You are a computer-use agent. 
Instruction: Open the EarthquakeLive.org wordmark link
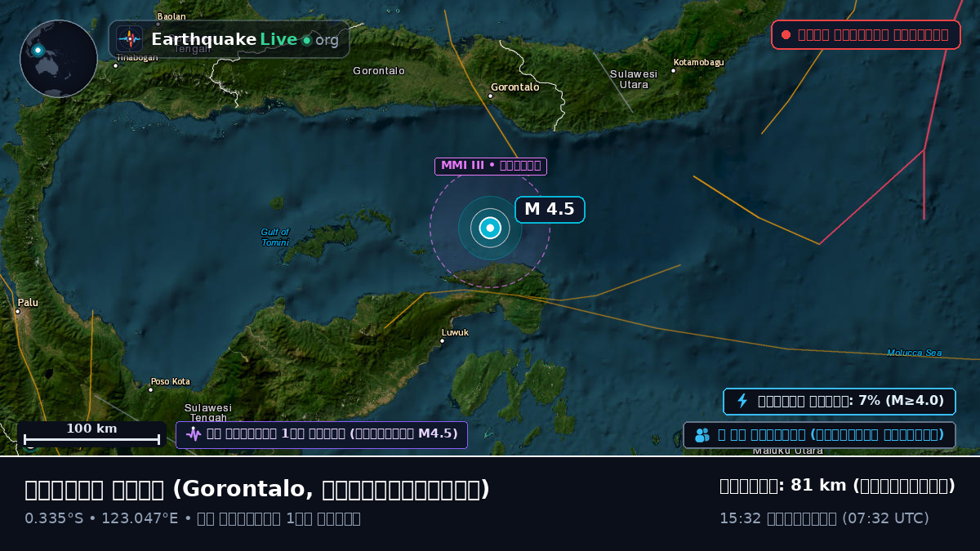point(245,39)
